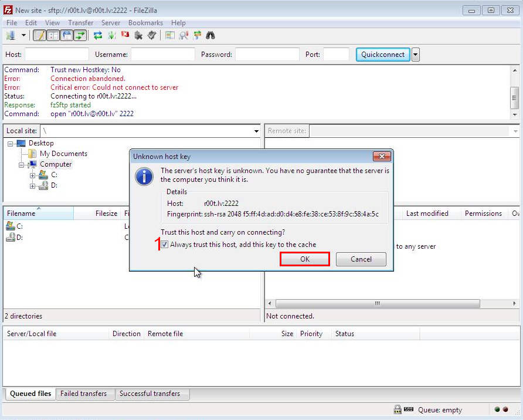Screen dimensions: 523x420
Task: Open the Bookmarks menu
Action: coord(145,23)
